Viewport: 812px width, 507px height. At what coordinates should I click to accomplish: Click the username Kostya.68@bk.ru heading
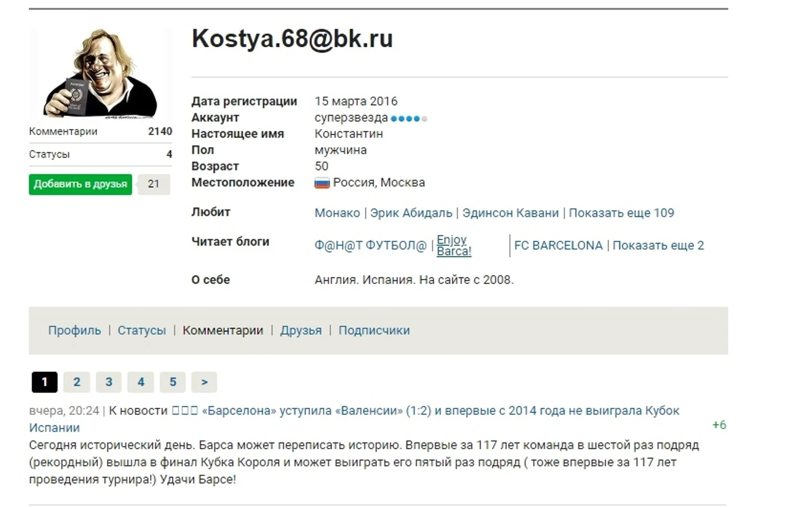pos(292,38)
